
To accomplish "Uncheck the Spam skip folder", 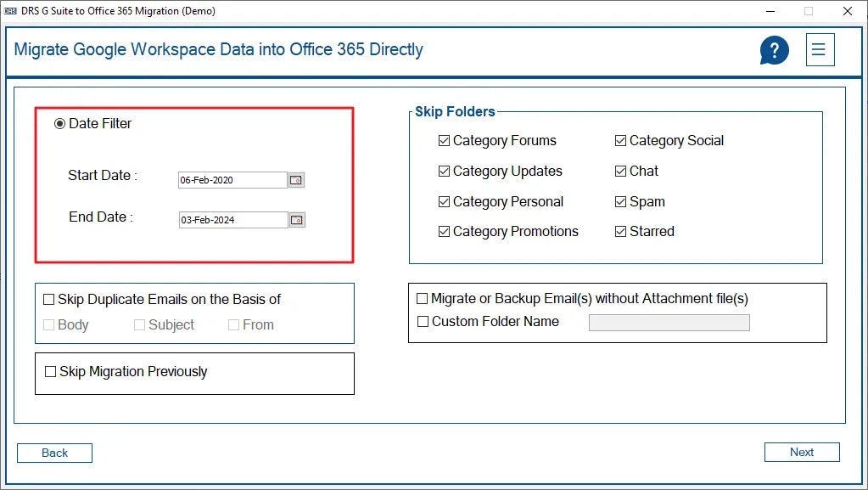I will click(620, 202).
